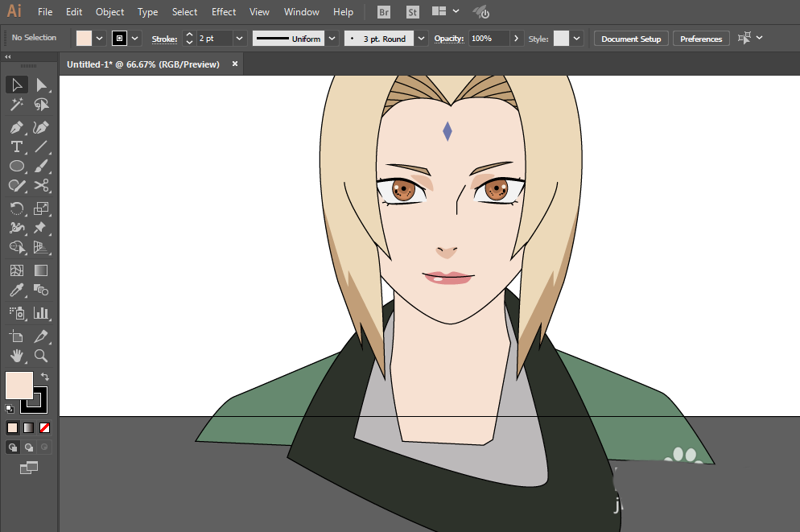Screen dimensions: 800x532
Task: Select the Selection tool arrow
Action: click(x=16, y=85)
